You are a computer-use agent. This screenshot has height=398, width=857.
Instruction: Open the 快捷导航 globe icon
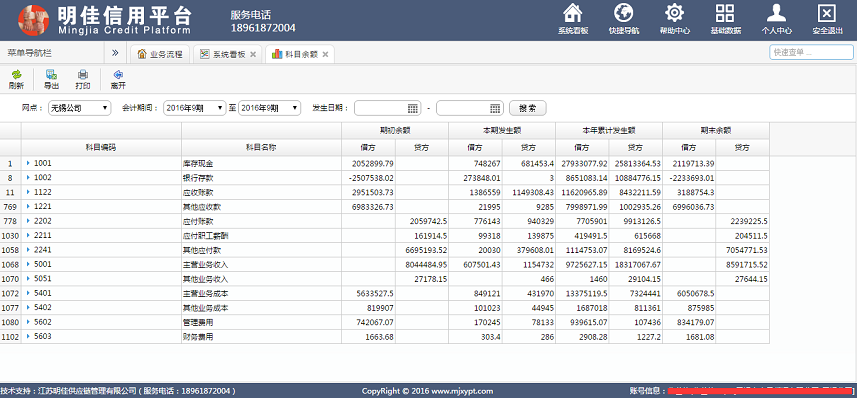click(624, 19)
